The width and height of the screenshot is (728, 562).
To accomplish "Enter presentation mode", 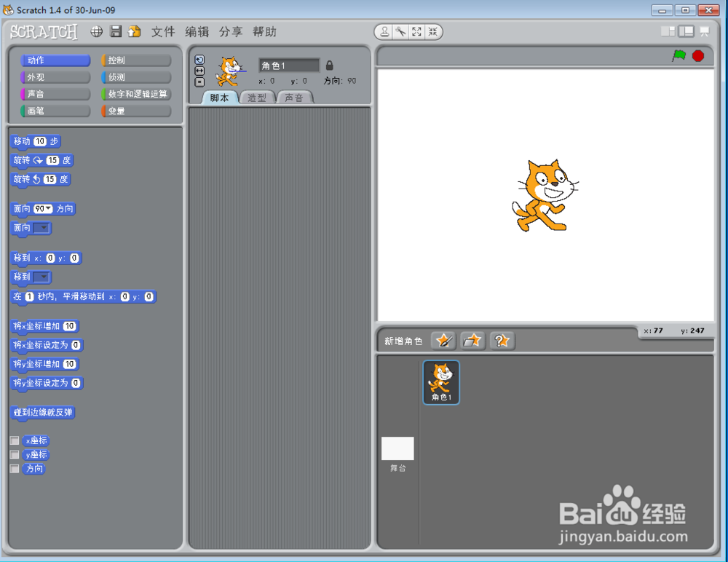I will click(x=704, y=31).
